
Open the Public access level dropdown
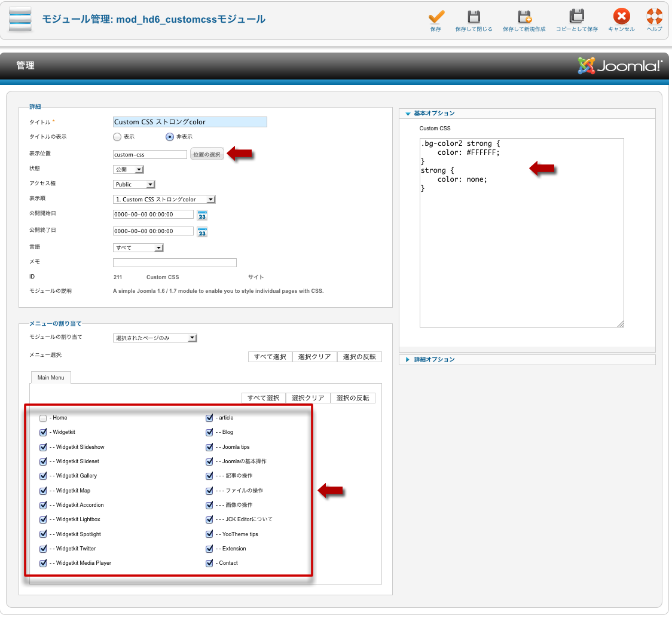135,185
